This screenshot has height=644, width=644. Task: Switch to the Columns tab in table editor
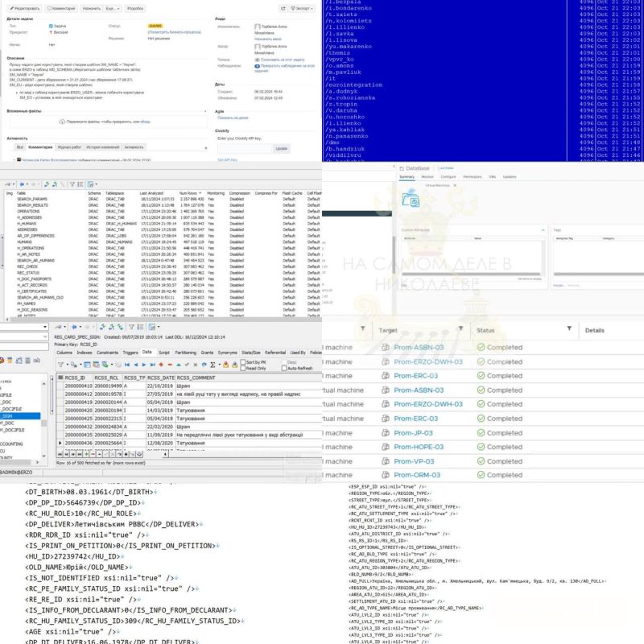64,353
